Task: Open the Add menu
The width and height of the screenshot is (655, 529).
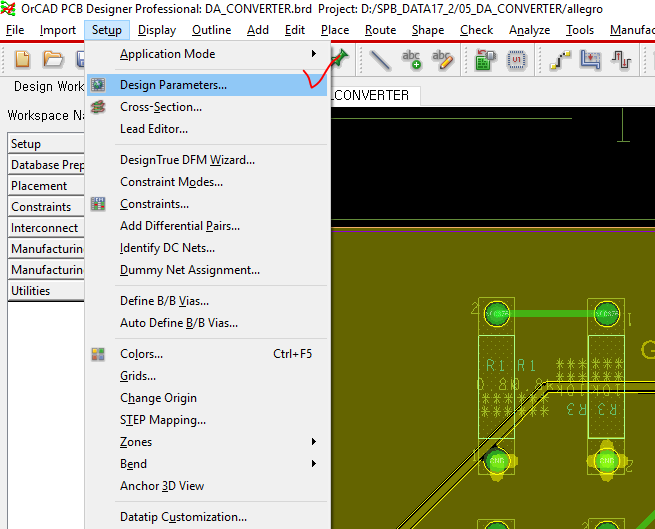Action: pos(258,30)
